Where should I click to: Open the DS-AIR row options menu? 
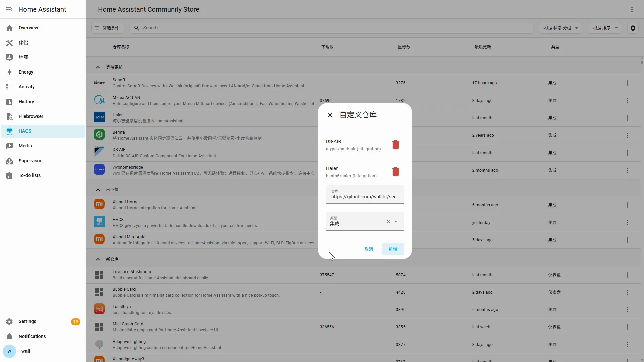click(x=627, y=153)
